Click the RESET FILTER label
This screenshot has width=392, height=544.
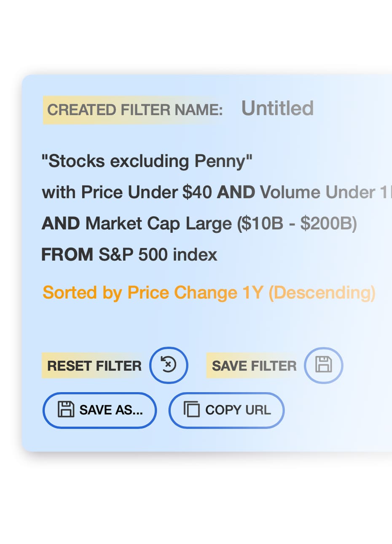[94, 366]
